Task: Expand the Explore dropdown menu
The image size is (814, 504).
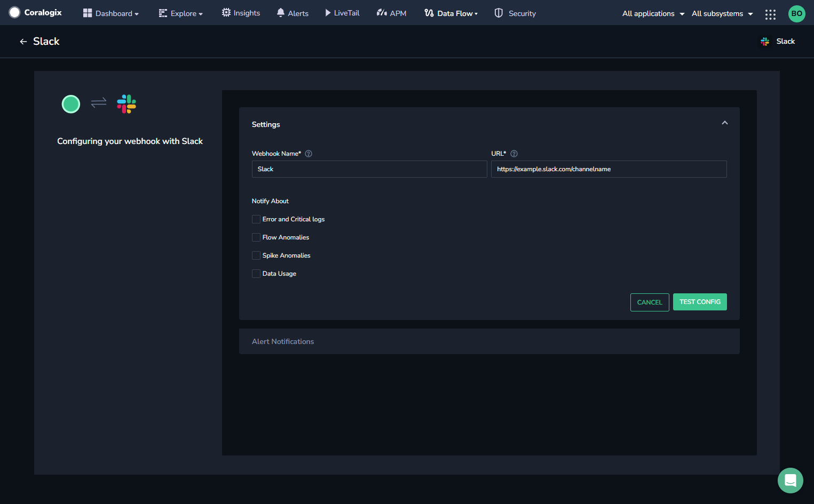Action: point(181,13)
